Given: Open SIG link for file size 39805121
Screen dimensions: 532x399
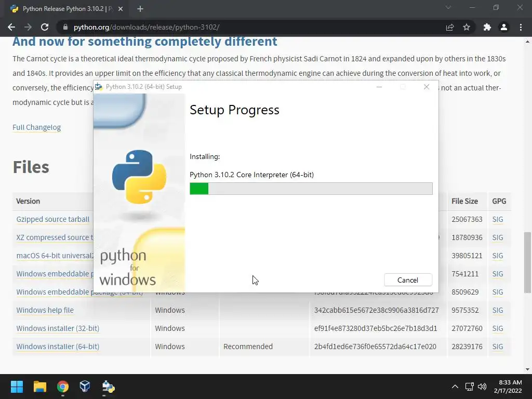Looking at the screenshot, I should point(498,256).
